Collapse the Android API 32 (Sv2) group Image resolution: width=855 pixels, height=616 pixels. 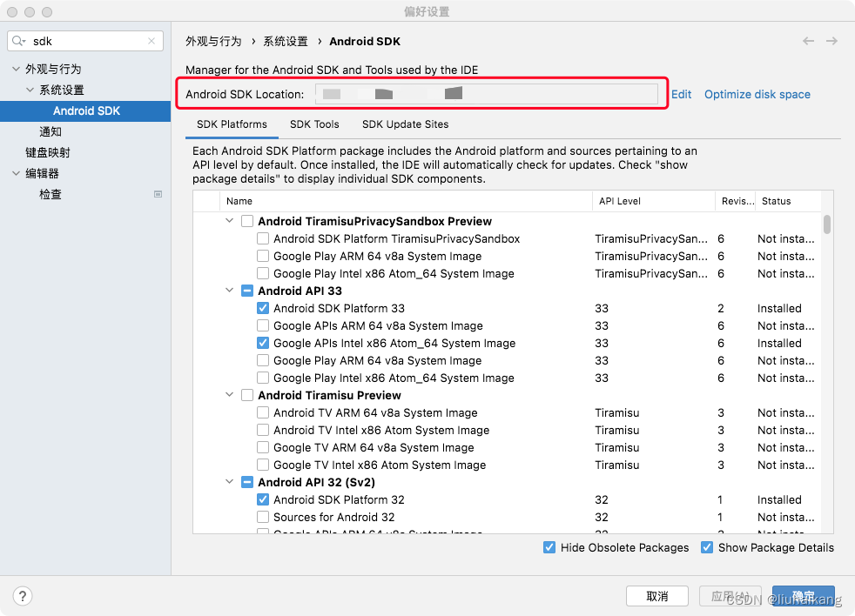(x=230, y=482)
